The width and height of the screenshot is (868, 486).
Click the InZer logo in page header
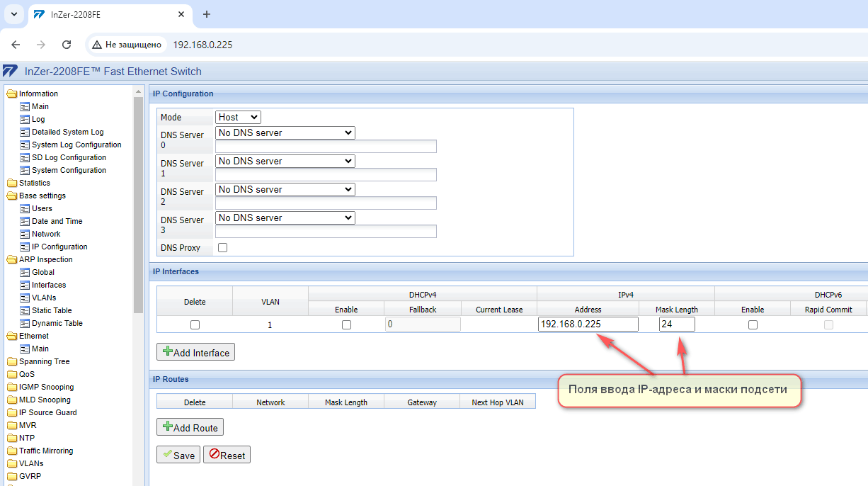click(x=10, y=72)
